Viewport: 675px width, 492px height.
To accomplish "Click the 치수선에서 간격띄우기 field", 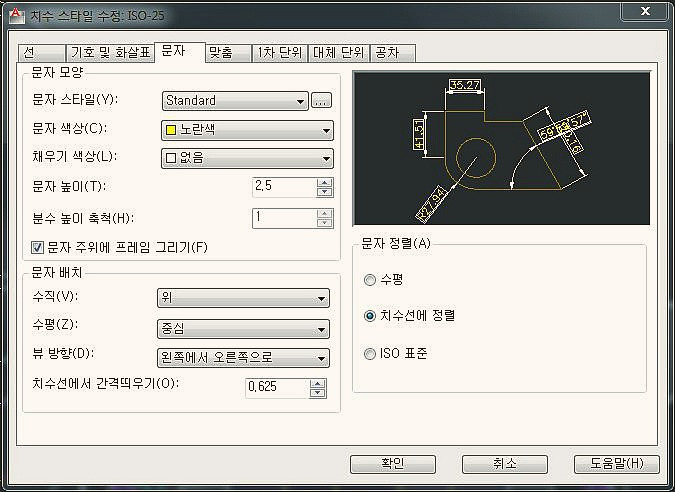I will click(x=277, y=388).
